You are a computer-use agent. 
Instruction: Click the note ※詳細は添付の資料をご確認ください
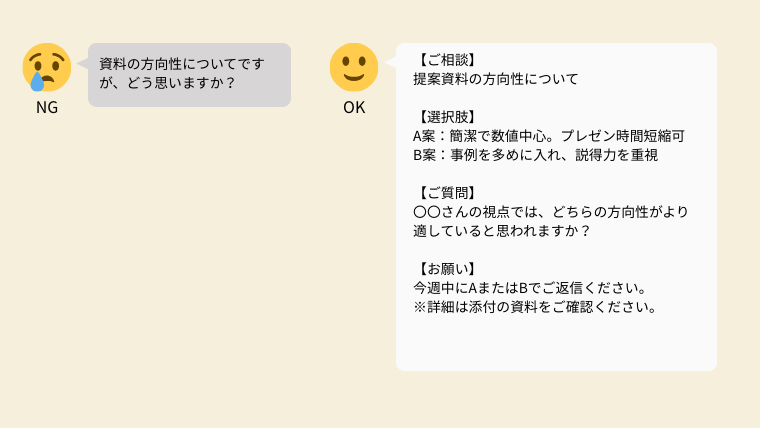click(x=536, y=307)
